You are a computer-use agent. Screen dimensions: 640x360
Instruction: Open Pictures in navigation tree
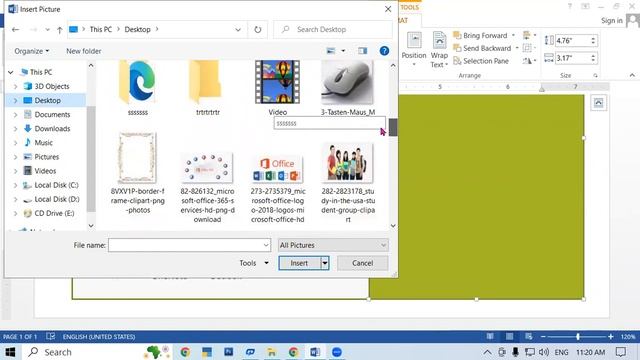pos(47,157)
